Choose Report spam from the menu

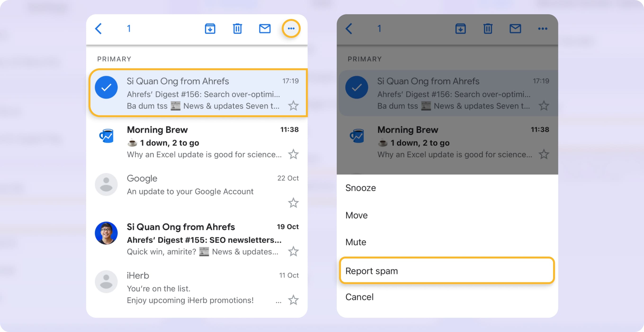tap(372, 271)
